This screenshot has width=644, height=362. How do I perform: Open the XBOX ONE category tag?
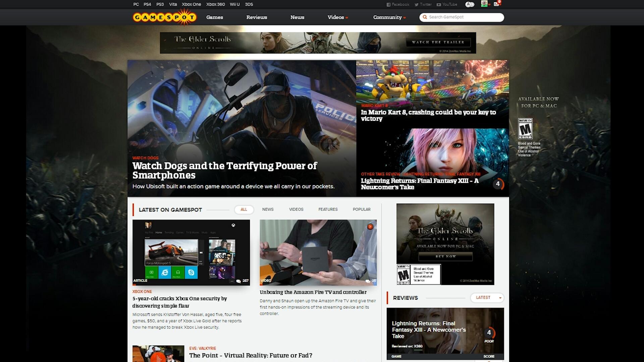(142, 292)
